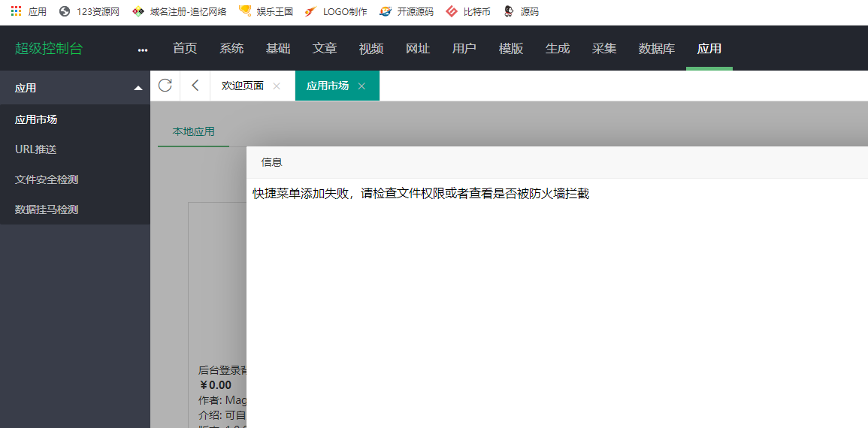Open the 数据库 top menu
The height and width of the screenshot is (428, 868).
click(x=657, y=49)
